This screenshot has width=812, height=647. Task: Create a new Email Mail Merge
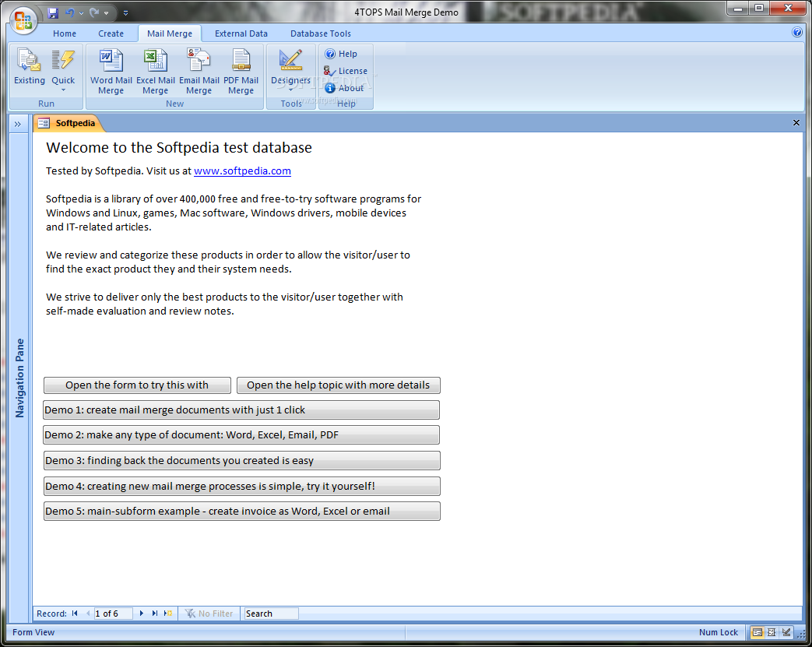tap(199, 71)
